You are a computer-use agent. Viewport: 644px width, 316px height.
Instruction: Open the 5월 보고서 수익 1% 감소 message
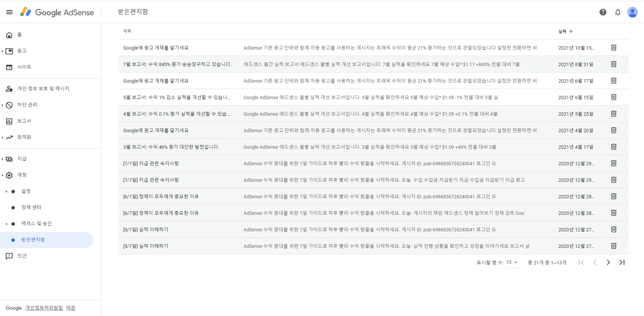click(x=373, y=97)
